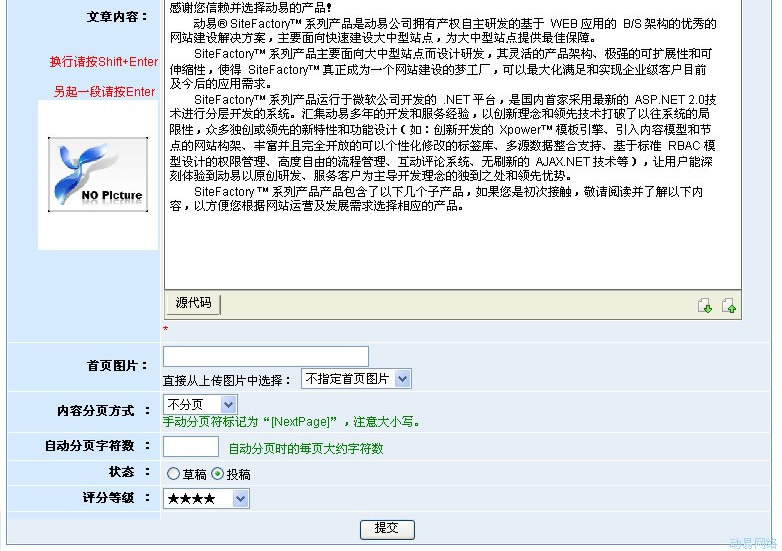
Task: Click the 自动分页字符数 input field
Action: [191, 446]
